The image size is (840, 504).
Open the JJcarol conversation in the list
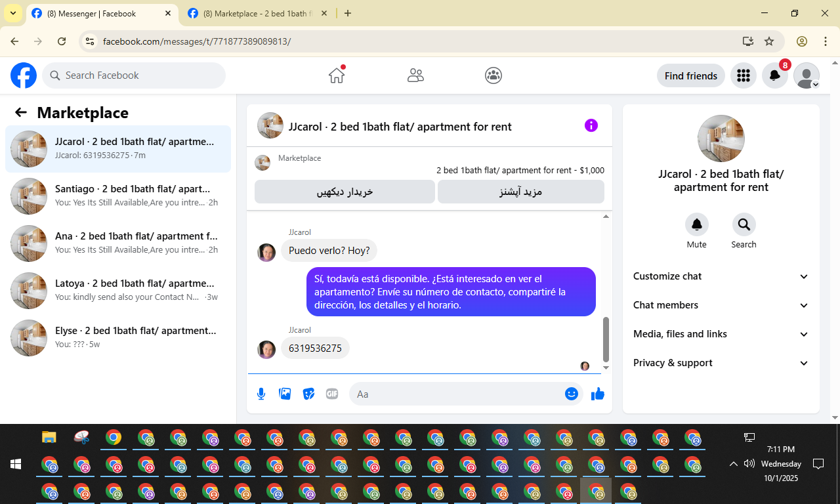(118, 149)
